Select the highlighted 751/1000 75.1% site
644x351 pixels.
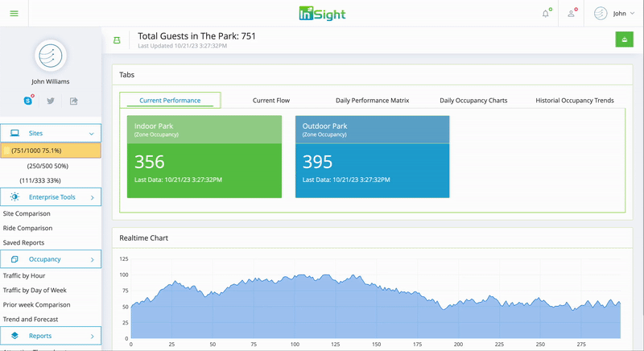point(51,151)
